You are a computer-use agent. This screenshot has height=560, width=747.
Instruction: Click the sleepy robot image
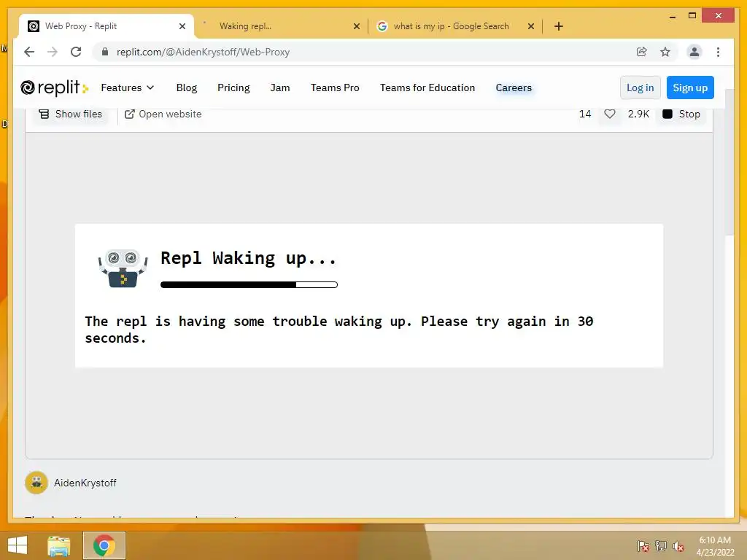click(123, 268)
